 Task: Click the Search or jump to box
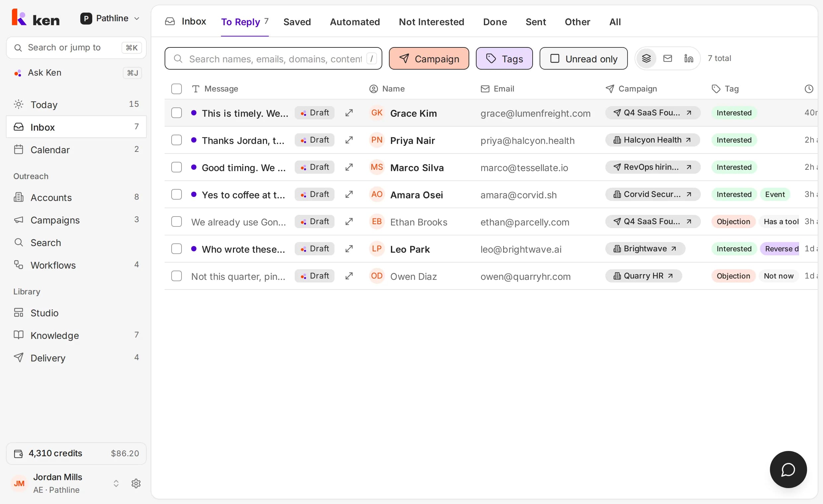click(x=76, y=48)
